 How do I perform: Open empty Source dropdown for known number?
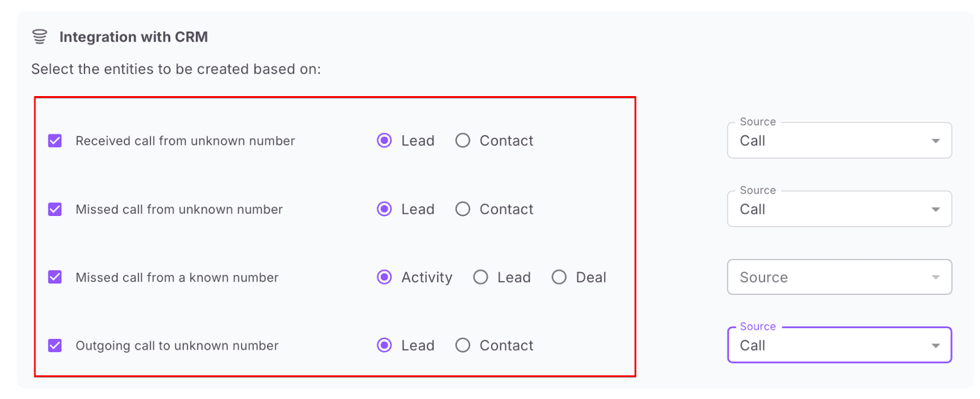click(839, 277)
